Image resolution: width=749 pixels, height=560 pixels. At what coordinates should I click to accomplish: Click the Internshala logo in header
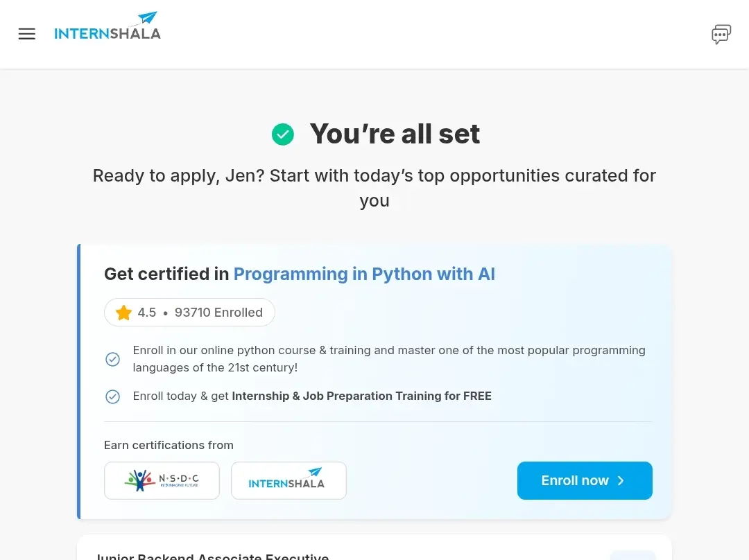pyautogui.click(x=107, y=26)
